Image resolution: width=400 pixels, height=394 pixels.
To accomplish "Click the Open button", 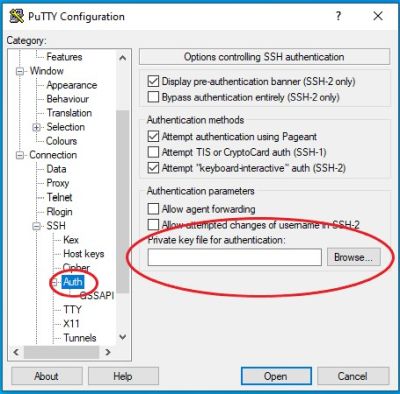I will pyautogui.click(x=276, y=376).
